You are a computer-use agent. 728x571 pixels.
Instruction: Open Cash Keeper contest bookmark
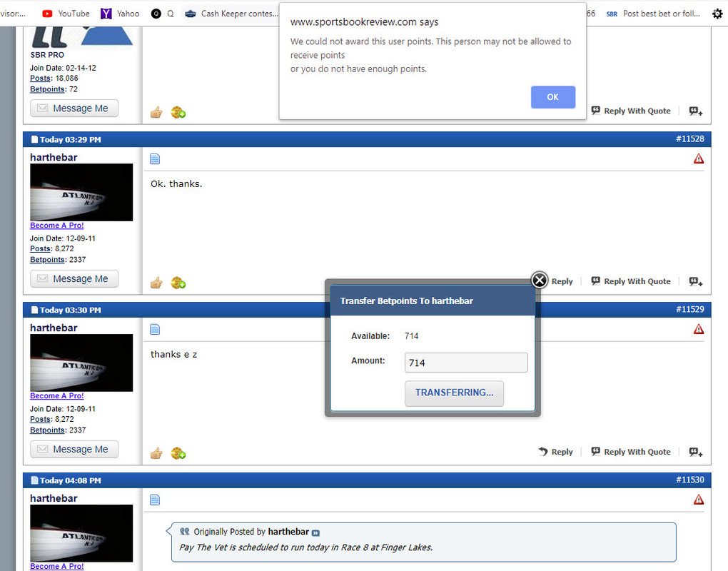point(231,14)
